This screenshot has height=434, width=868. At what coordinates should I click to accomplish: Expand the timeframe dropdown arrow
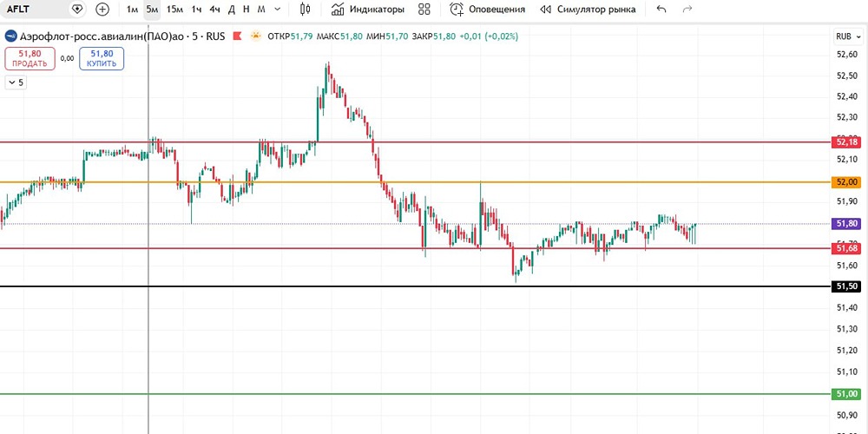[x=278, y=10]
